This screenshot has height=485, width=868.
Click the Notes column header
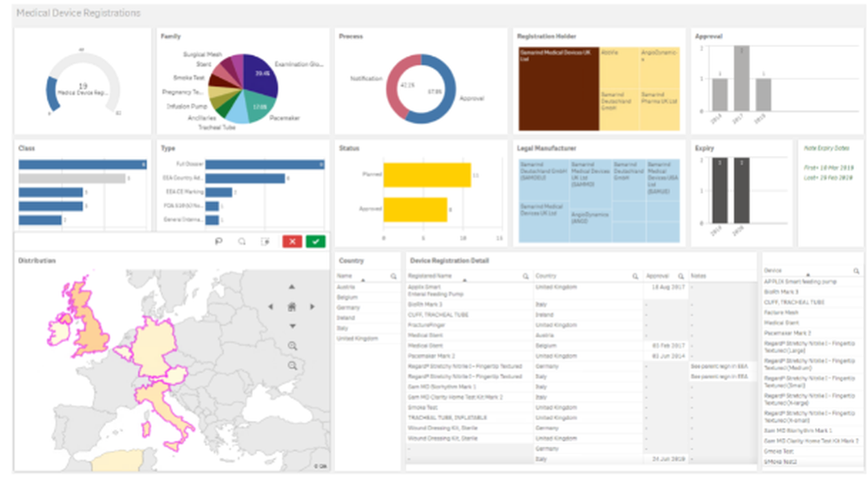click(698, 276)
